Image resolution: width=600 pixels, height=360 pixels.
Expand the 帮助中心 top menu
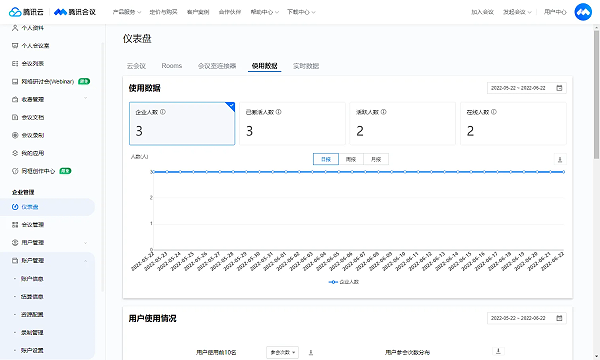click(265, 12)
